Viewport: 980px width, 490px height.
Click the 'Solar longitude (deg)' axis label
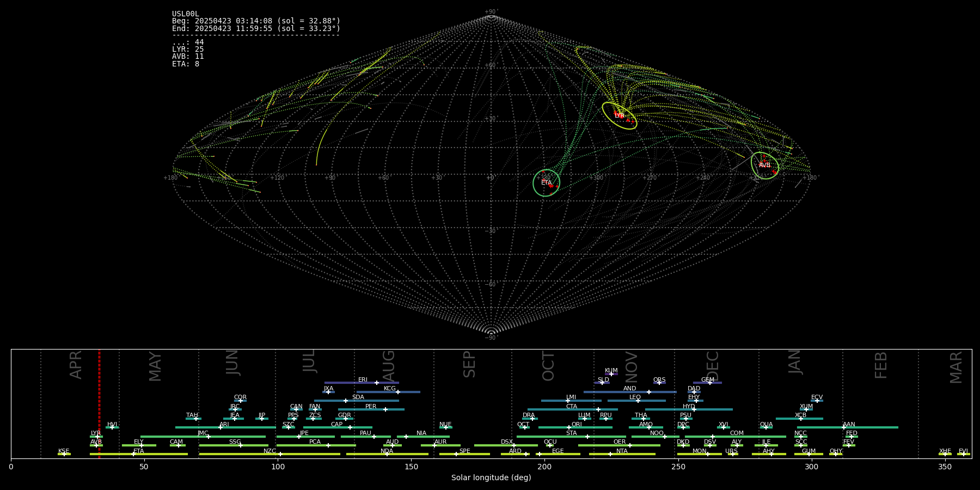coord(491,477)
